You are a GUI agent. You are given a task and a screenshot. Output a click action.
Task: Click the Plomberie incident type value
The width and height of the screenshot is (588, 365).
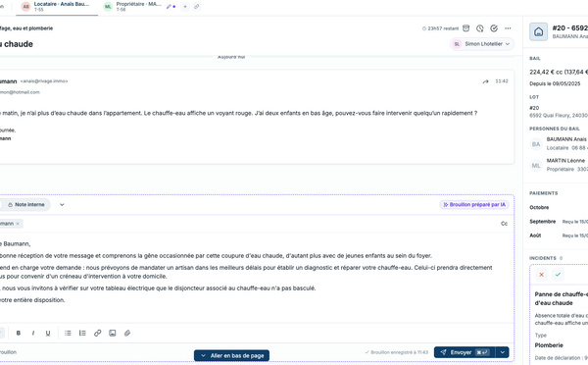coord(549,345)
